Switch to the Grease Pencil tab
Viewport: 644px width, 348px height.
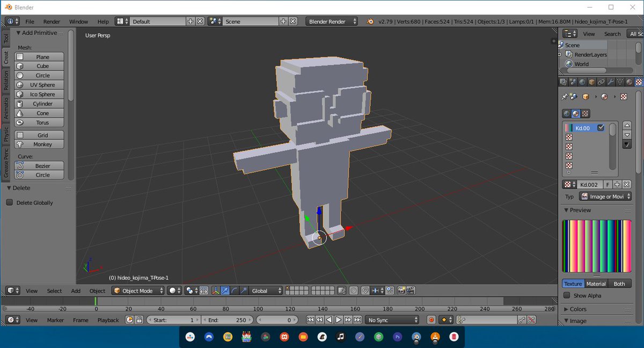point(6,162)
